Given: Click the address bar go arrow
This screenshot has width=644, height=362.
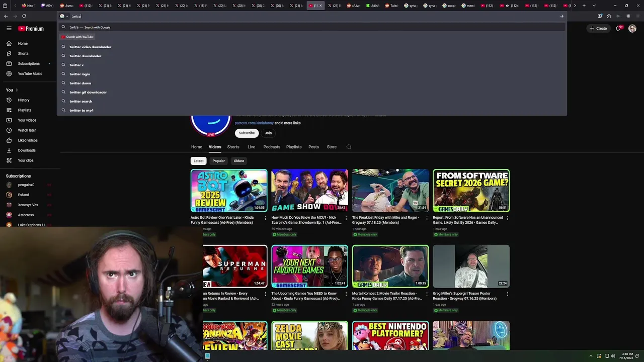Looking at the screenshot, I should point(561,16).
